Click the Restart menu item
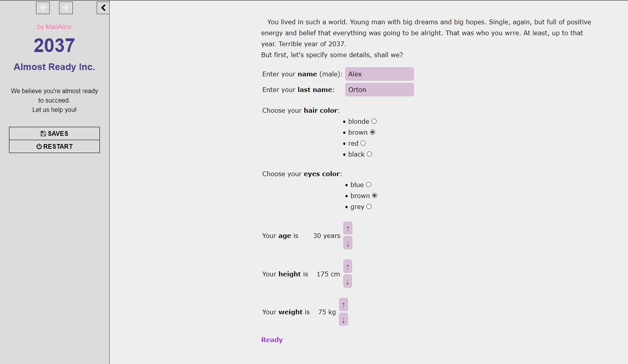 (x=54, y=146)
